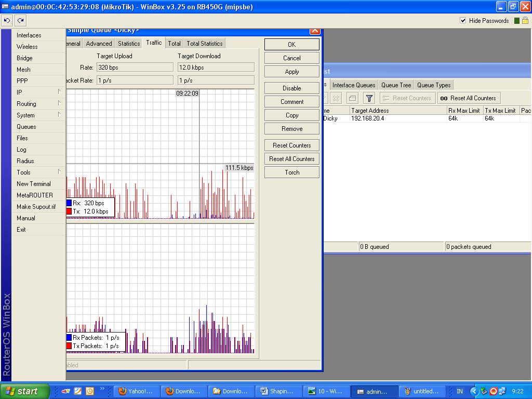This screenshot has width=532, height=399.
Task: Click Exit in the sidebar
Action: 21,229
